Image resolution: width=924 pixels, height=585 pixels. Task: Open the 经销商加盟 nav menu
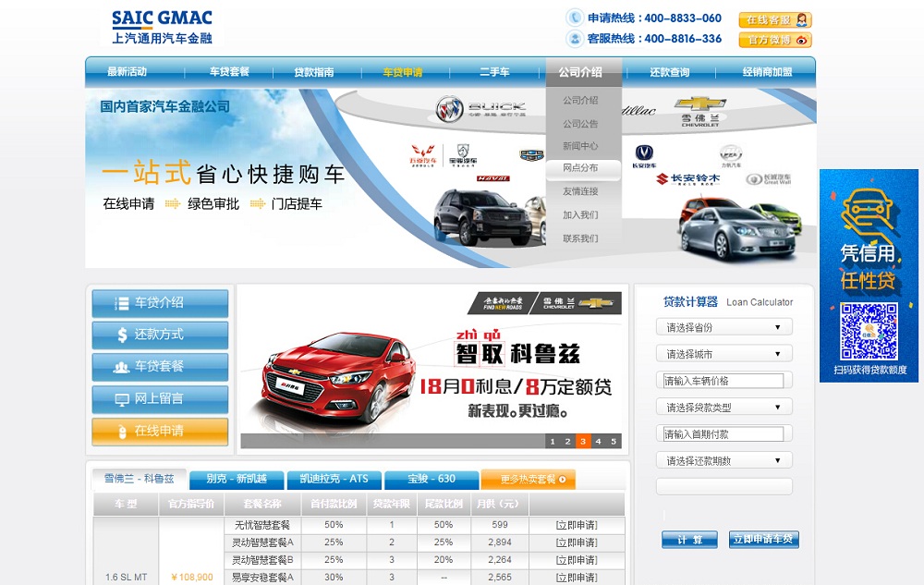pyautogui.click(x=767, y=72)
